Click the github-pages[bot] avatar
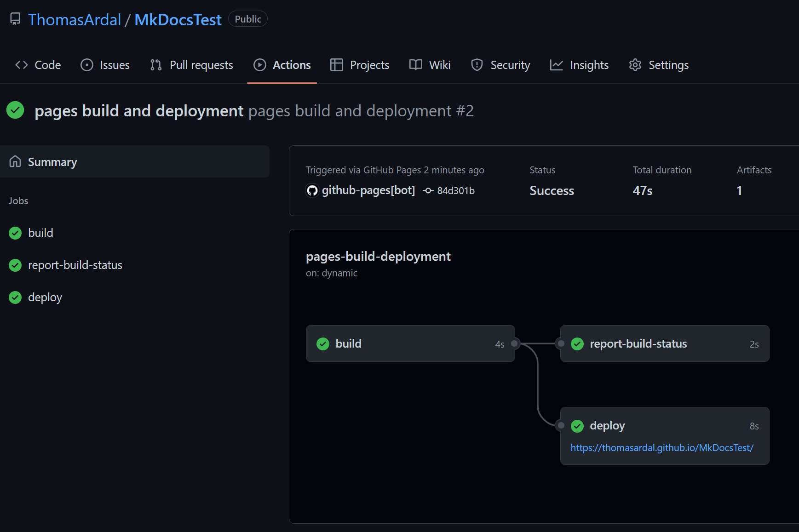 (x=312, y=190)
